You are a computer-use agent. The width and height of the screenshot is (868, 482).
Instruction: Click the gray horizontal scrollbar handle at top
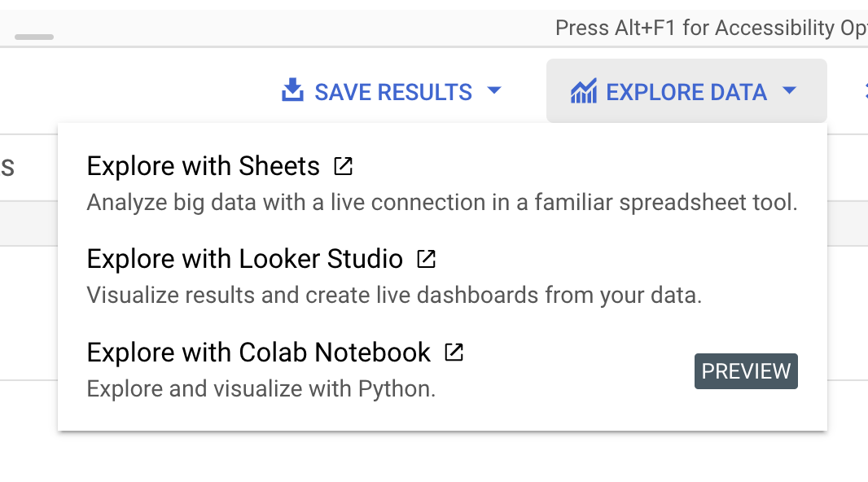(x=34, y=37)
